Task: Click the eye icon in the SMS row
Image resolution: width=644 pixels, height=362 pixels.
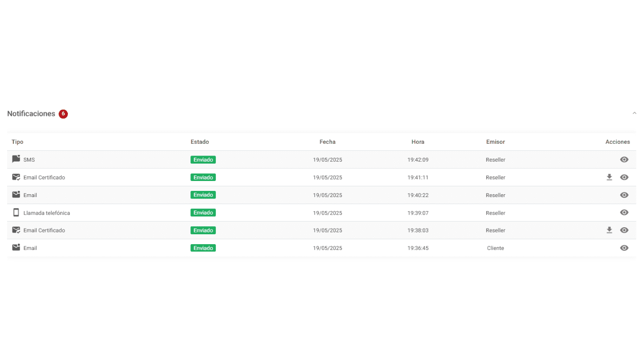Action: 624,160
